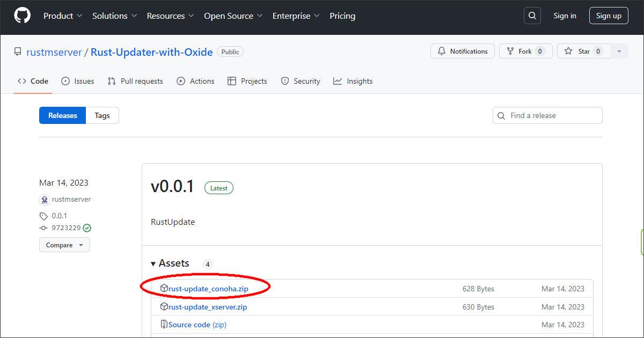Viewport: 644px width, 338px height.
Task: Open the Actions tab
Action: pos(195,81)
